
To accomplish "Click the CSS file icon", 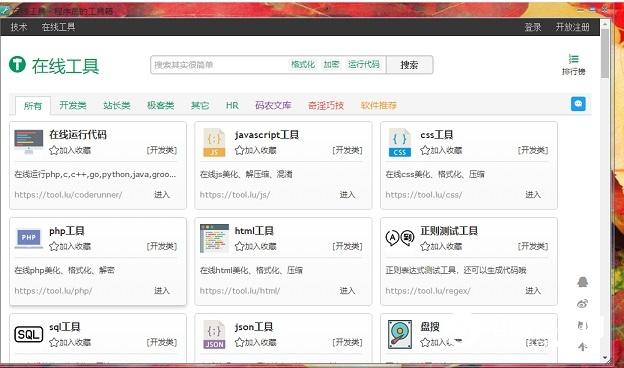I will 400,142.
